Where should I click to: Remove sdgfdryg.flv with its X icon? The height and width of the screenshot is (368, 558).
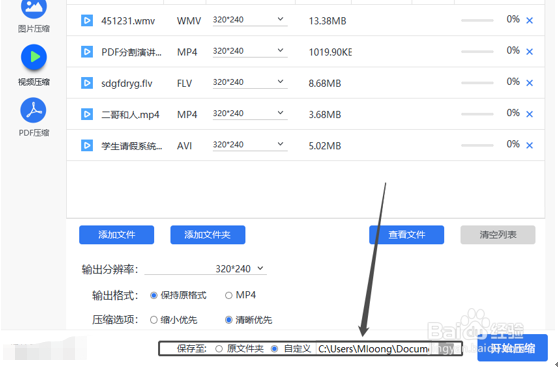coord(530,83)
